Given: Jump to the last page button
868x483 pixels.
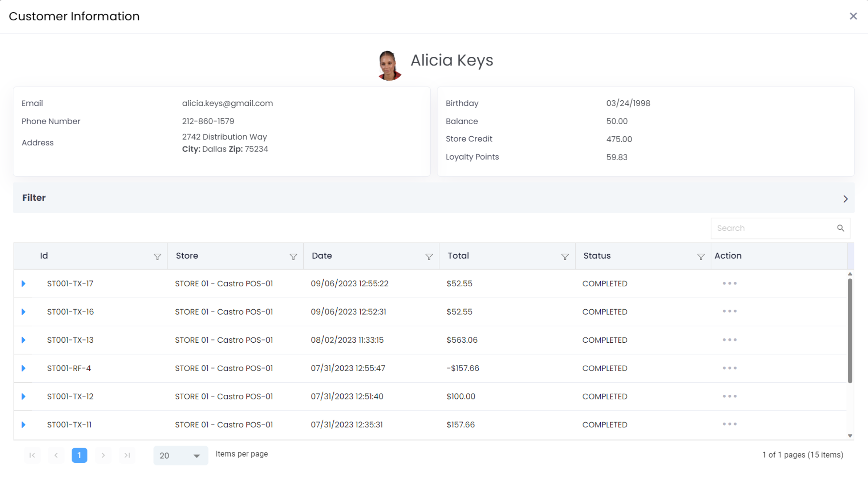Looking at the screenshot, I should coord(127,455).
